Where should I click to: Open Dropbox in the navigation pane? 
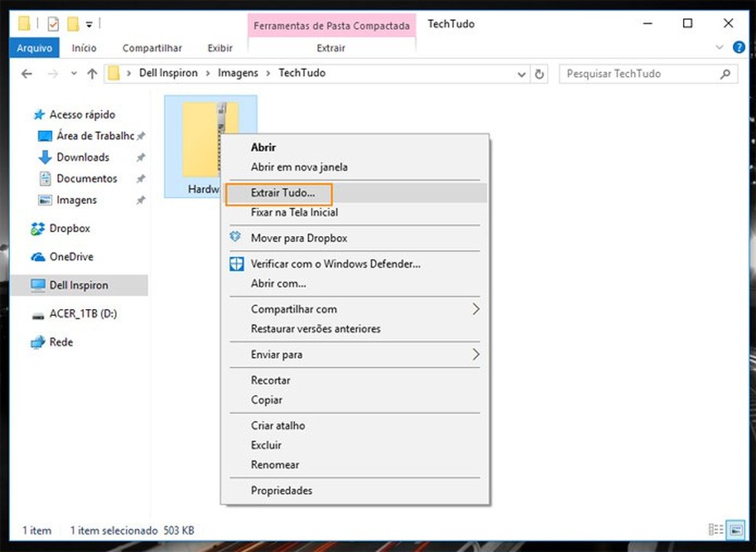click(x=69, y=228)
